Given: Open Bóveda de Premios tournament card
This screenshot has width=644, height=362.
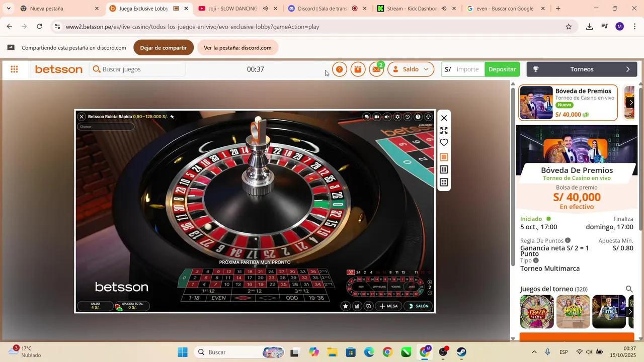Looking at the screenshot, I should point(568,103).
